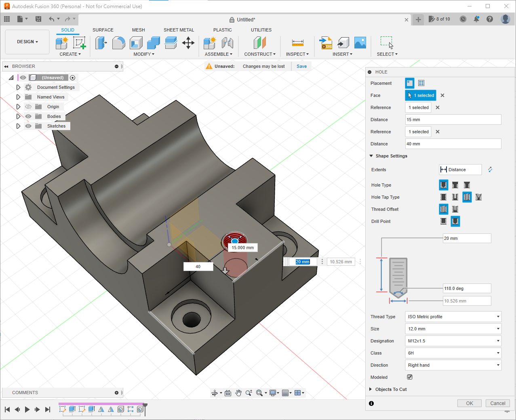Toggle visibility of Bodies folder

pos(28,116)
